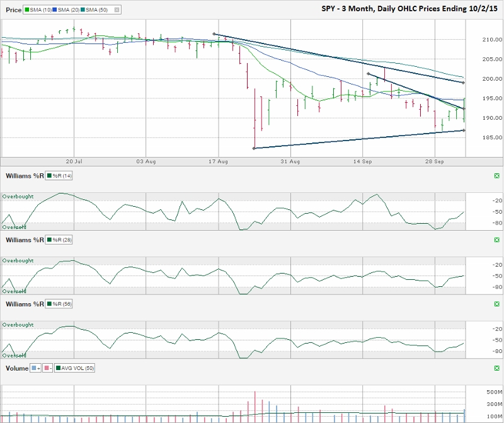Click the down-volume pink minus legend
504x423 pixels.
click(x=48, y=368)
